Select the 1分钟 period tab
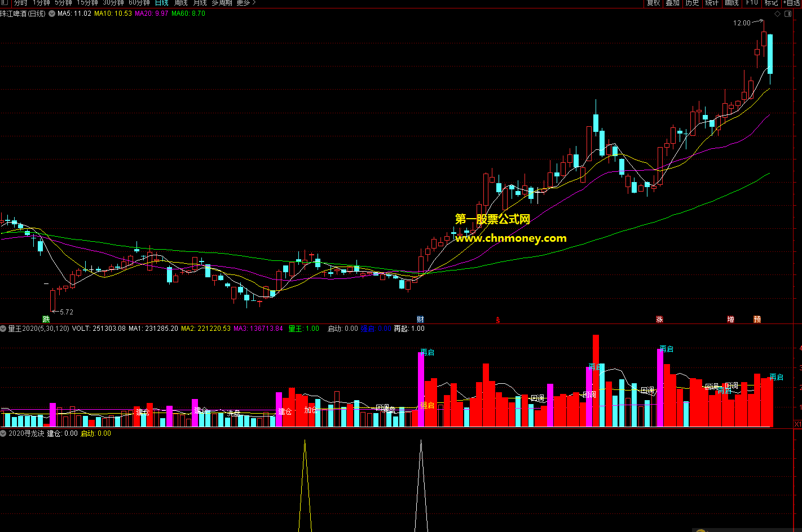This screenshot has width=802, height=532. click(42, 3)
